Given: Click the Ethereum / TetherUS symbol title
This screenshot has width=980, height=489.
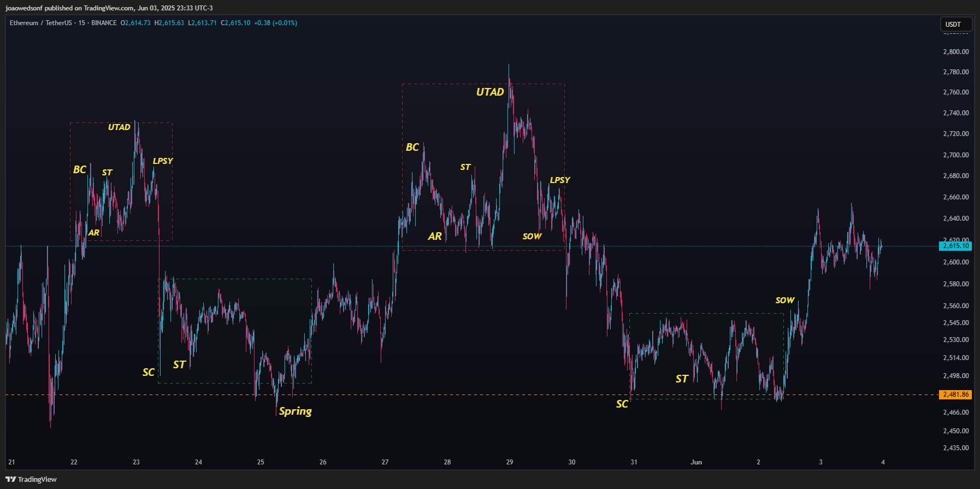Looking at the screenshot, I should pyautogui.click(x=40, y=23).
